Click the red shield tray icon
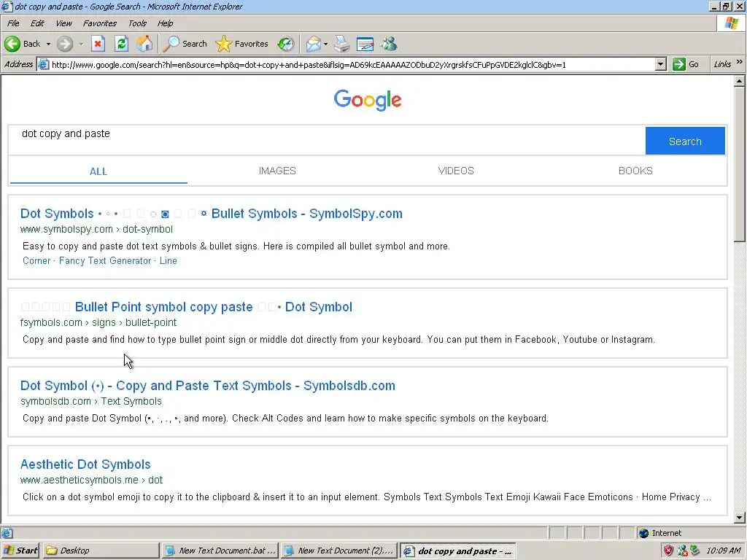 coord(668,551)
